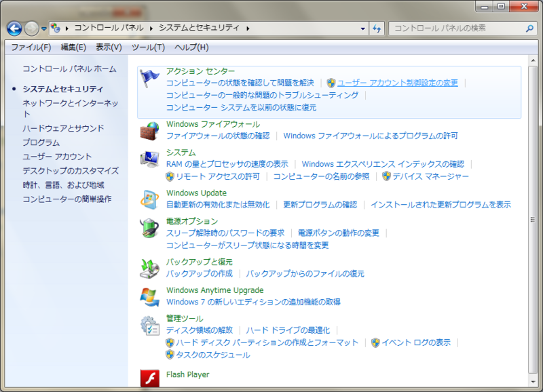The image size is (543, 392).
Task: Open the 編集(E) menu
Action: pos(73,47)
